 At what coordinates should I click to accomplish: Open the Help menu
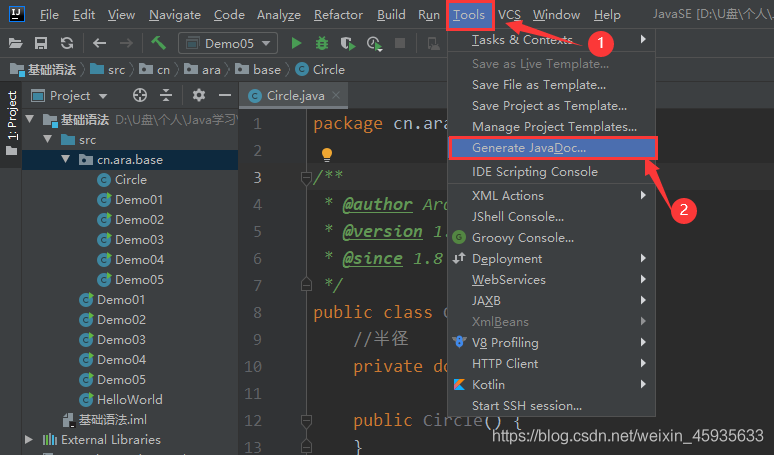pos(607,15)
